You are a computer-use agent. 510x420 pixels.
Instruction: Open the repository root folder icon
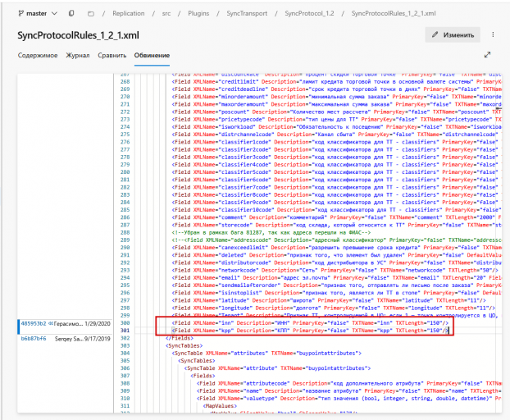click(x=91, y=14)
